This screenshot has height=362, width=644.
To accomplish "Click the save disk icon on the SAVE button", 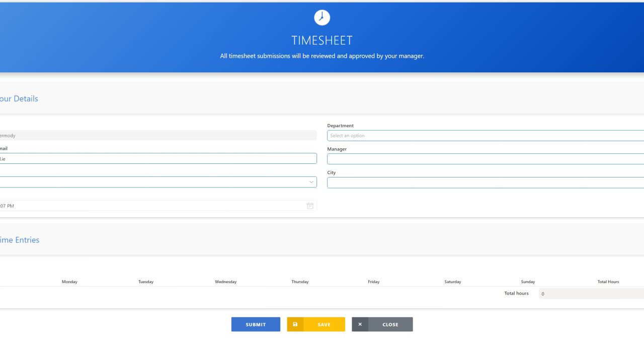I will [296, 324].
